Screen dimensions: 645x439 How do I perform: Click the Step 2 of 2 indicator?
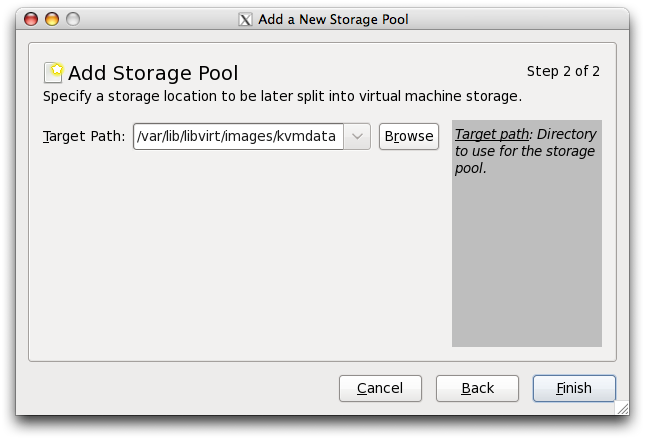click(x=563, y=71)
